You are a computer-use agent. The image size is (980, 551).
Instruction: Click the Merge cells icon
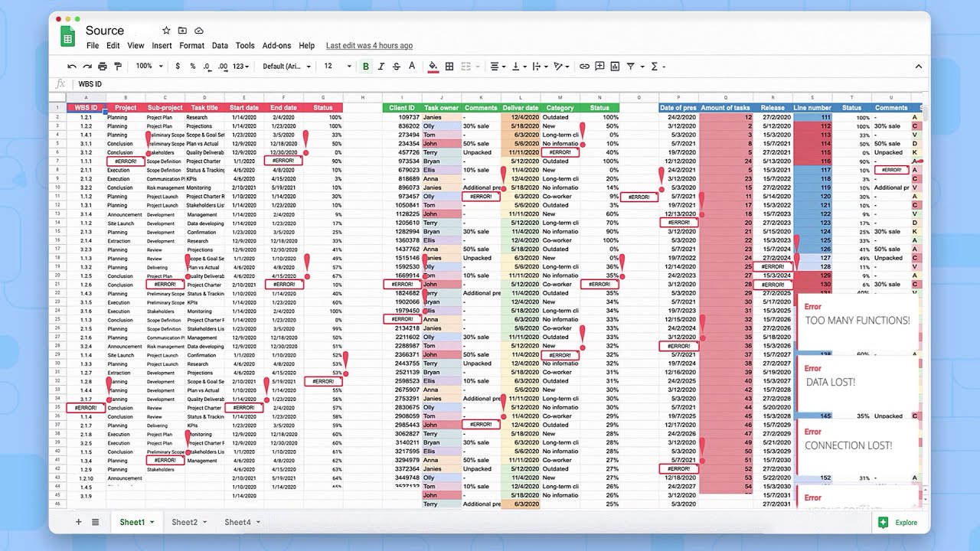(x=465, y=67)
